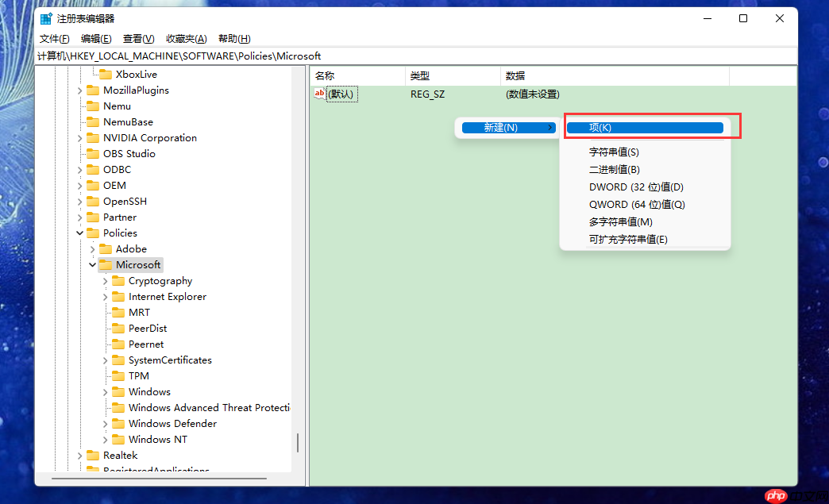The height and width of the screenshot is (504, 829).
Task: Click the NVIDIA Corporation folder icon
Action: pyautogui.click(x=93, y=137)
